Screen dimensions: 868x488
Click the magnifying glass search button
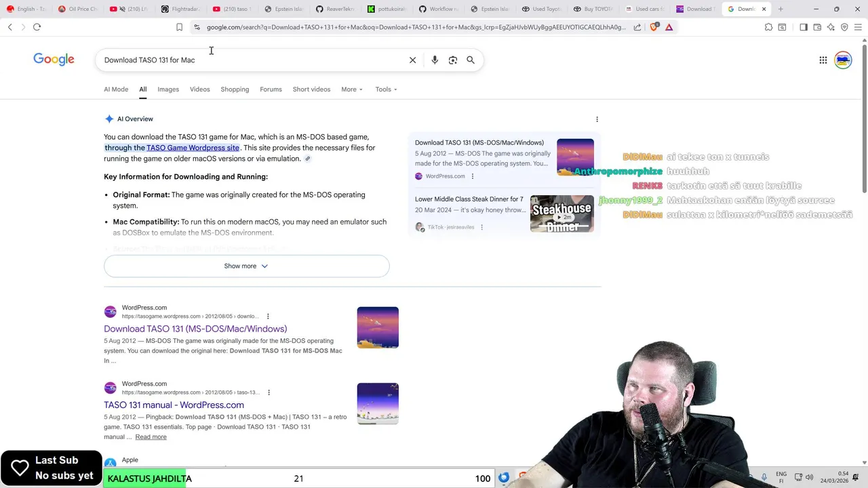471,60
